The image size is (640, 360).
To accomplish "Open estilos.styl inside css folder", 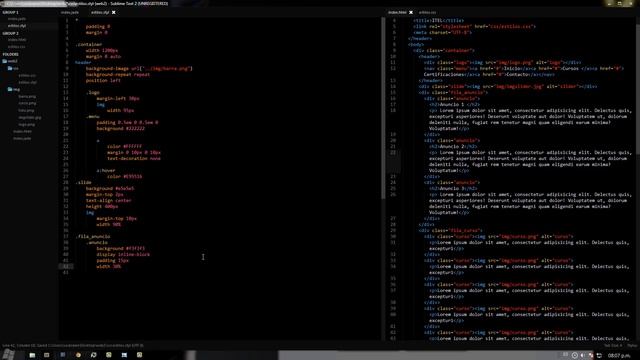I will pos(27,82).
